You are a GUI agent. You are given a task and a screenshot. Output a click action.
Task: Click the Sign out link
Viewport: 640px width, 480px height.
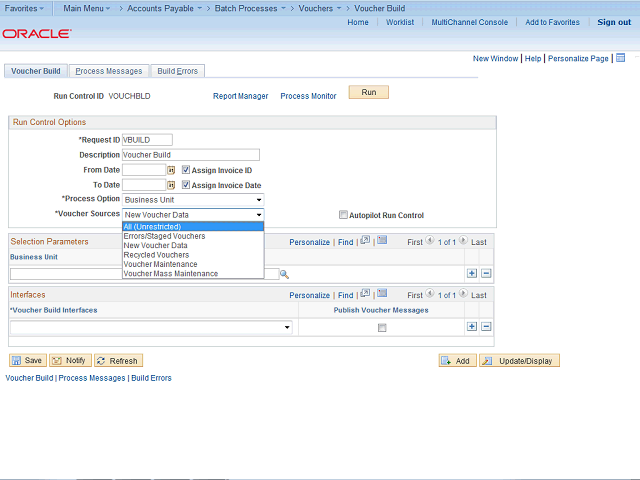coord(614,22)
